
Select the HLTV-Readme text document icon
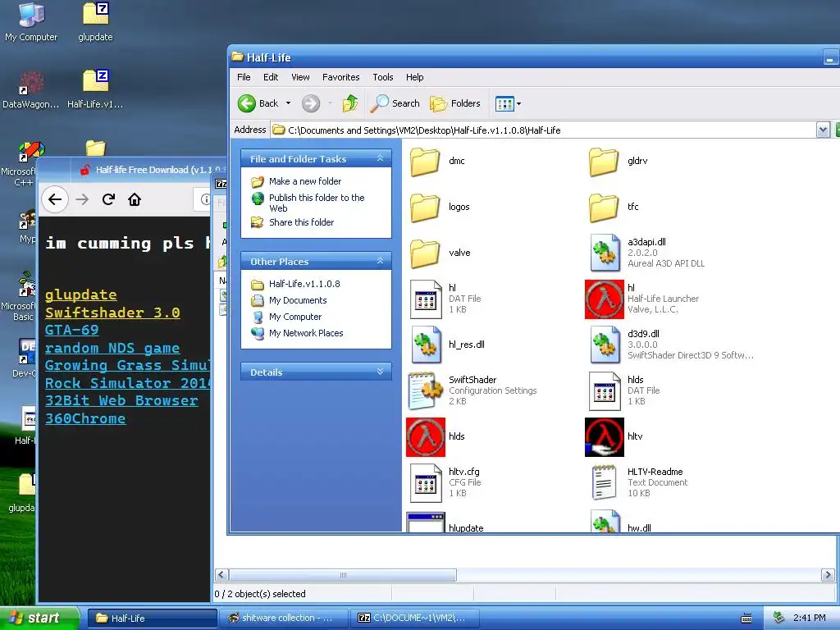tap(605, 482)
